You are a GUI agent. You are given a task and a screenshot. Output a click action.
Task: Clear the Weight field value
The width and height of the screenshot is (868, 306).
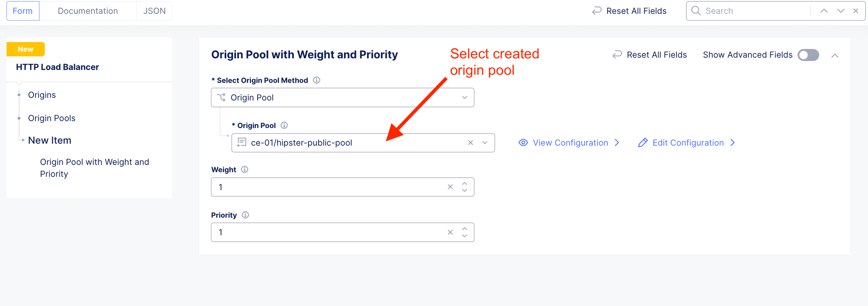(x=450, y=187)
